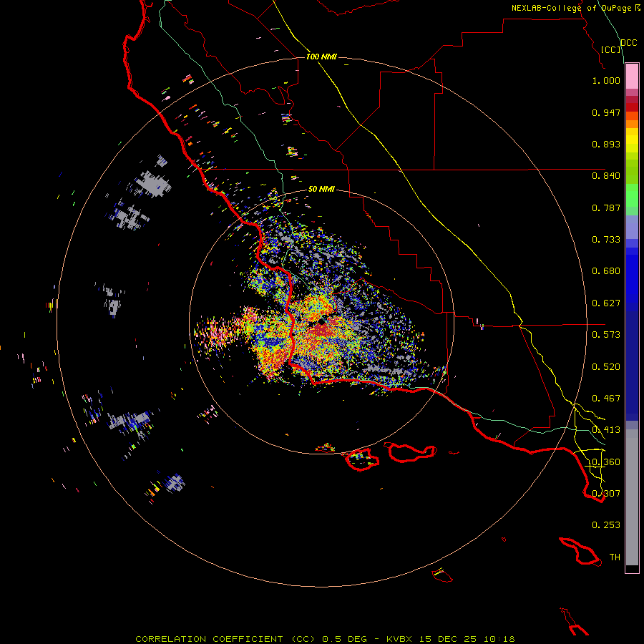Click the 0.680 legend value
This screenshot has height=644, width=644.
click(x=606, y=271)
